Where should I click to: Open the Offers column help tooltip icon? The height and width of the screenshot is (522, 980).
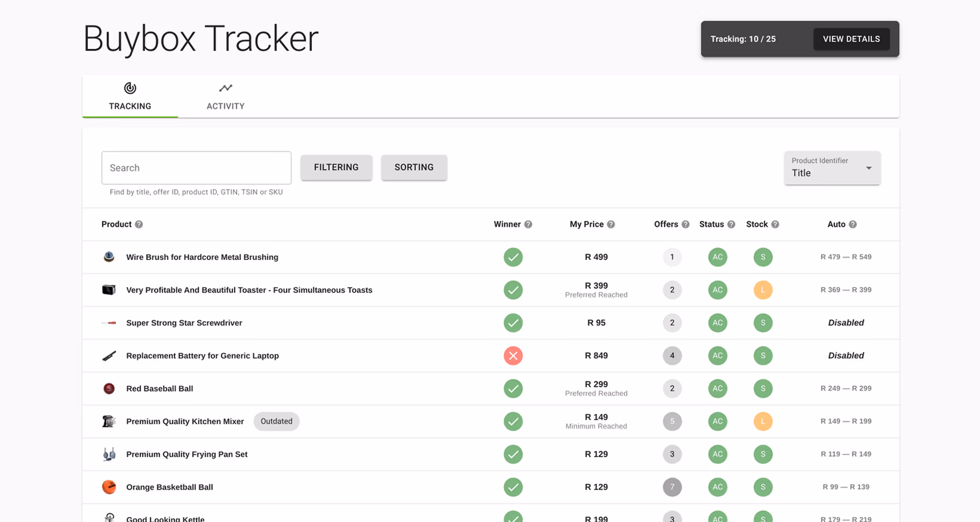click(685, 224)
